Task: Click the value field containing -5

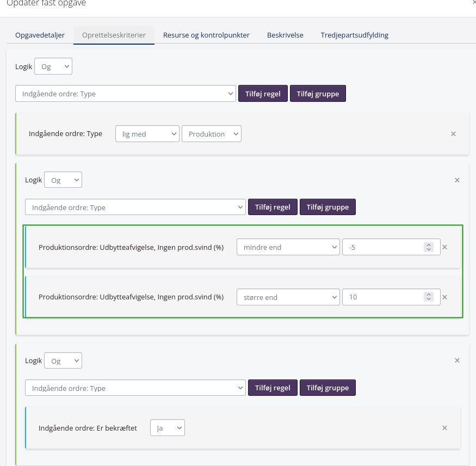Action: coord(384,247)
